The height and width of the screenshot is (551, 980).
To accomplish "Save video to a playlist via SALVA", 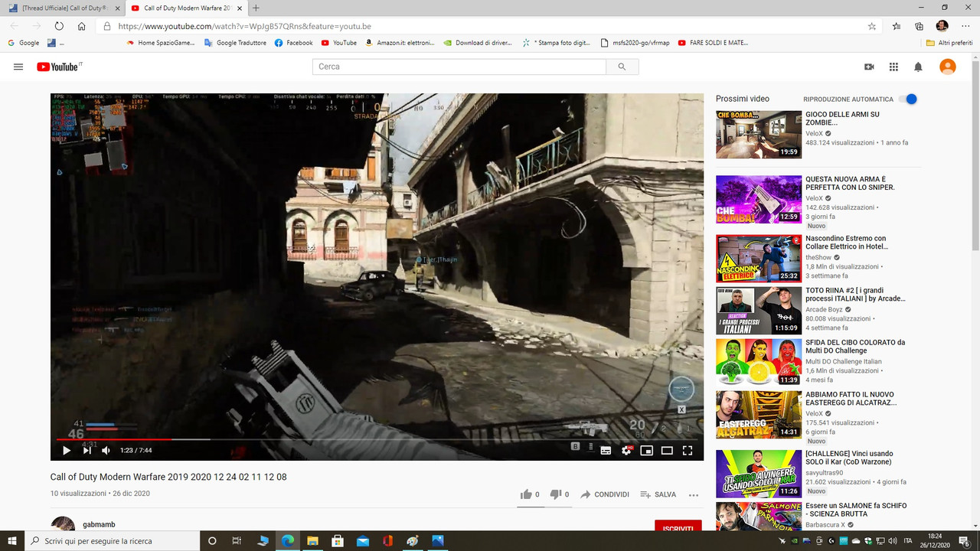I will (658, 494).
